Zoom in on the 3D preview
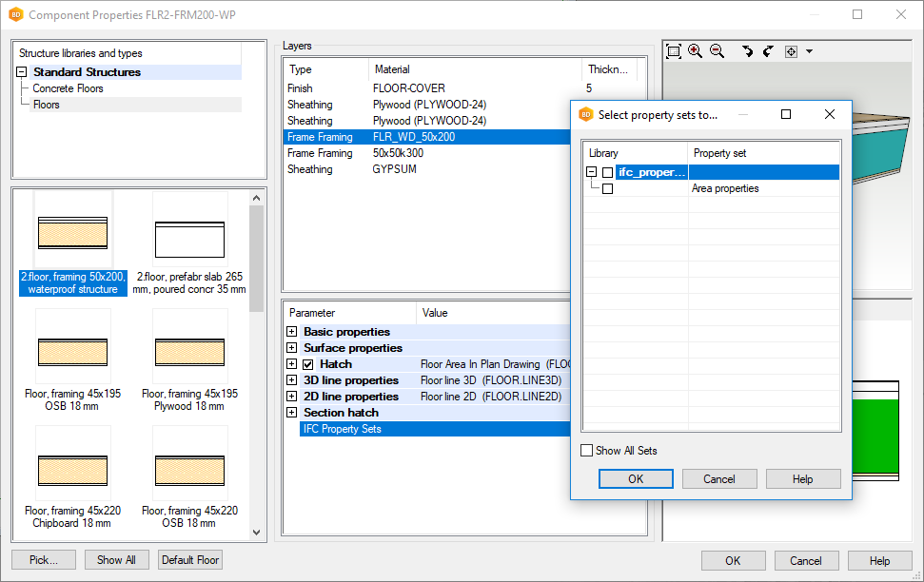 pos(696,51)
